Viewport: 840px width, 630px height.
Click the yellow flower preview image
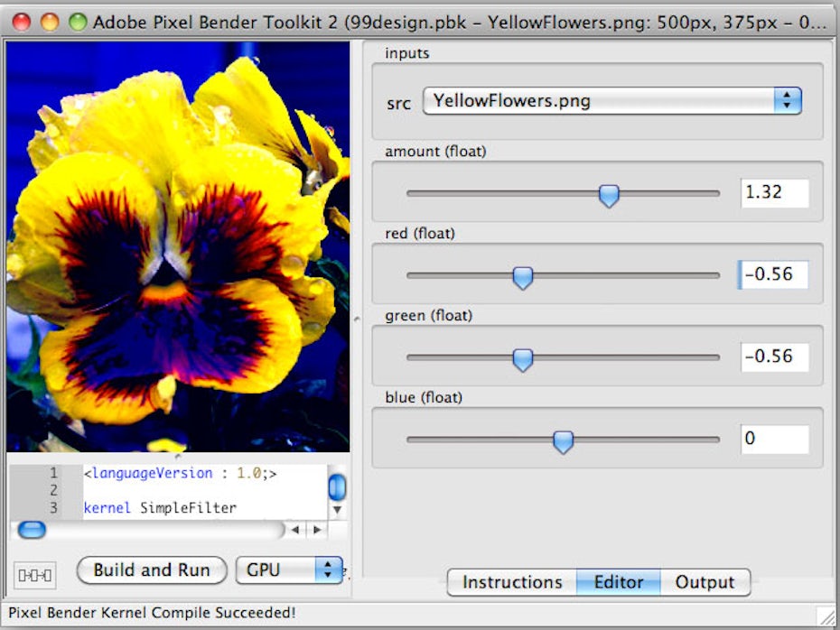(x=178, y=246)
